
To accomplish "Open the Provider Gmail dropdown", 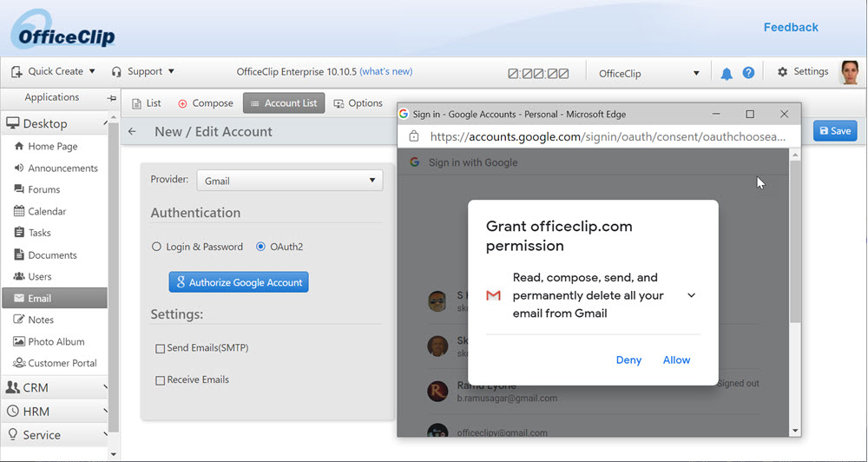I will [x=290, y=181].
